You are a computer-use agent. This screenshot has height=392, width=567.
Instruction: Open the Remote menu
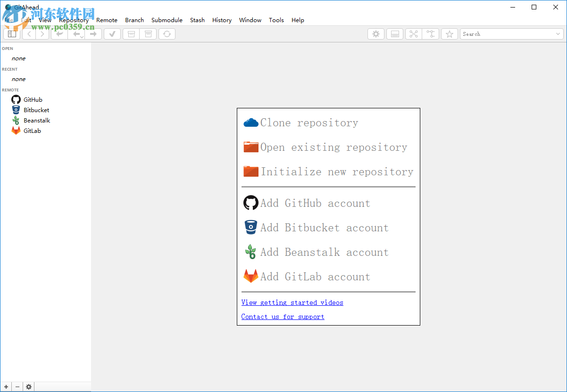pos(107,20)
